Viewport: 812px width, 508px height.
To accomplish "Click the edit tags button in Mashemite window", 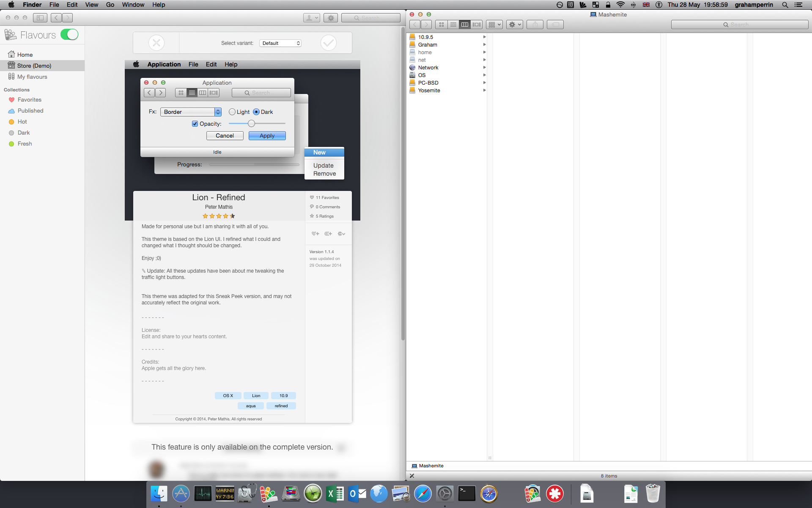I will coord(555,25).
